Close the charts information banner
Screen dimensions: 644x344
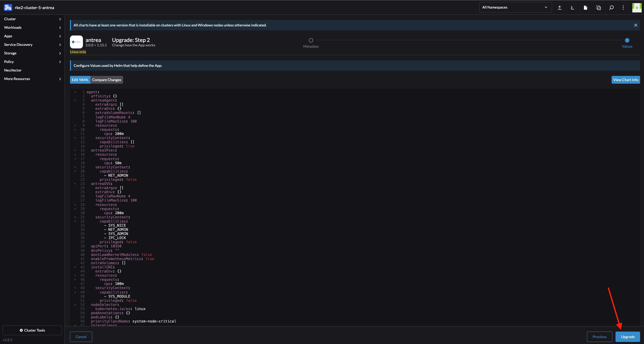click(x=636, y=25)
